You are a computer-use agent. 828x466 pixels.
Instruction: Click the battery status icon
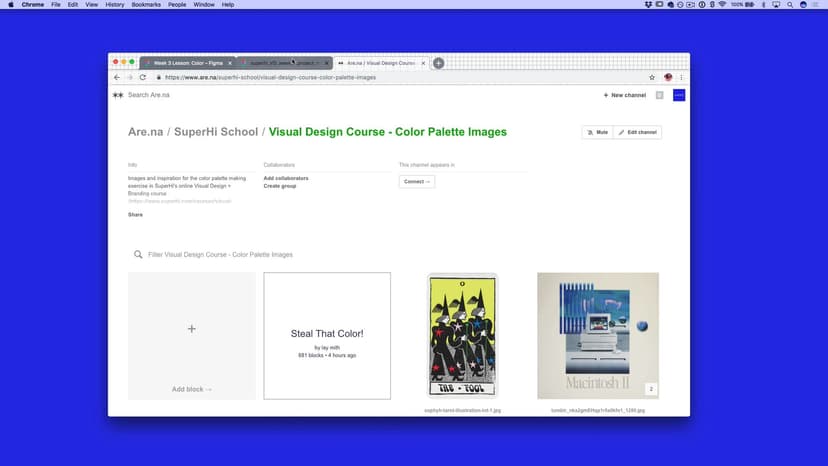749,4
